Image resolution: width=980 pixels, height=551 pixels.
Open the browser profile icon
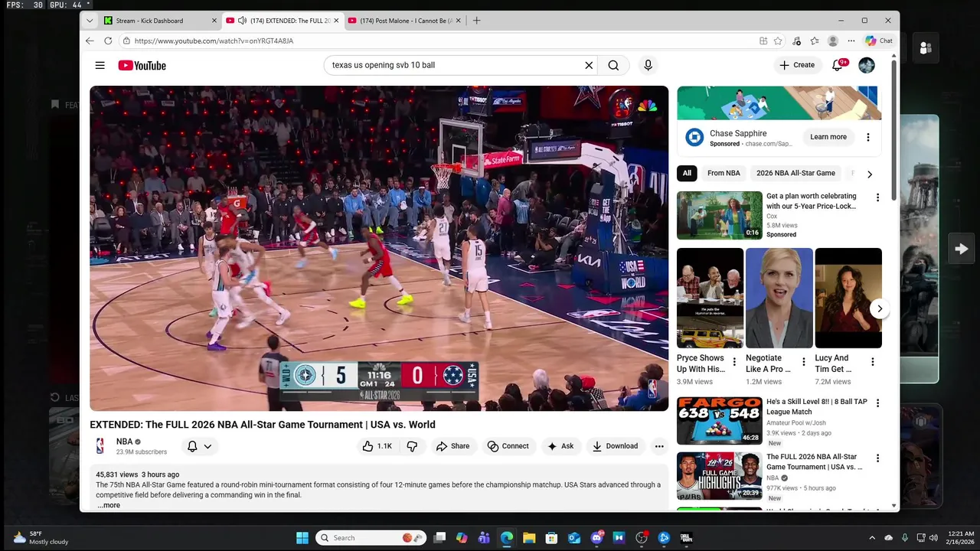(833, 41)
